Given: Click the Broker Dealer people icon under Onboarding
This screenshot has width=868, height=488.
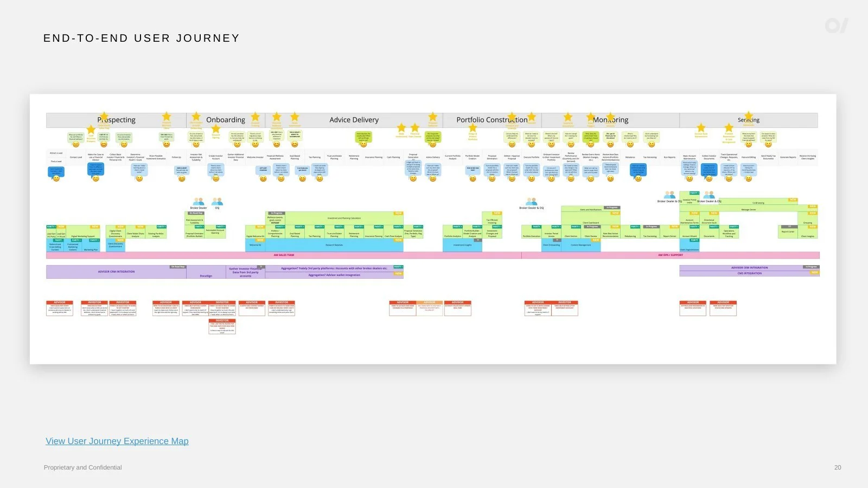Looking at the screenshot, I should (x=199, y=202).
